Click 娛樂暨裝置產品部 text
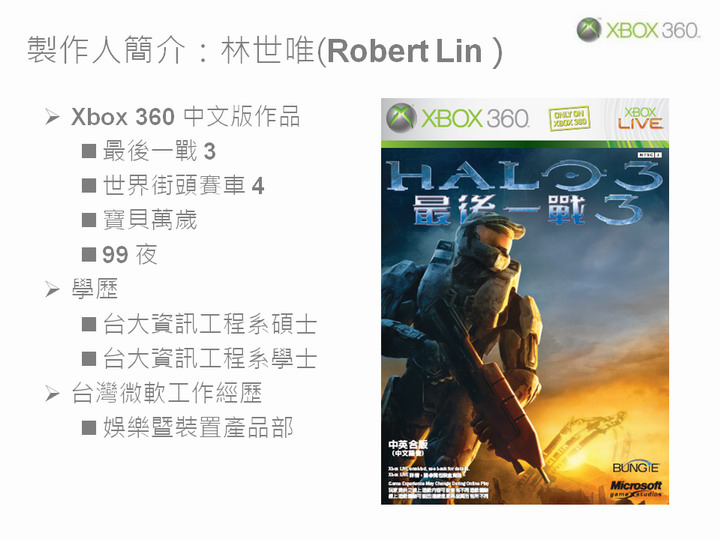Image resolution: width=720 pixels, height=540 pixels. tap(198, 428)
